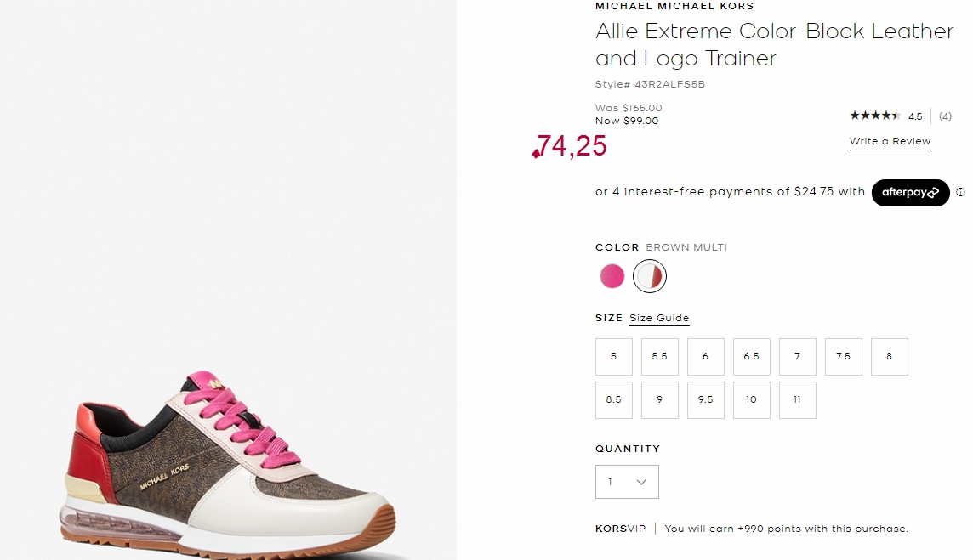Click the star rating icons
Screen dimensions: 973x560
(875, 116)
